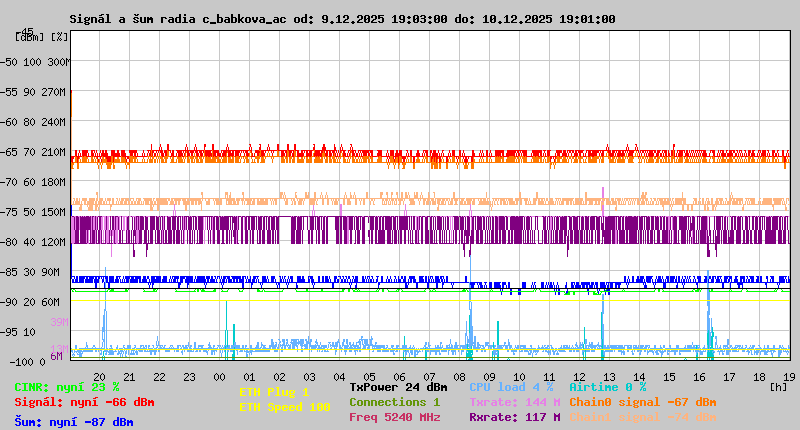Select the ETH Plug legend entry
The height and width of the screenshot is (430, 800).
click(274, 392)
